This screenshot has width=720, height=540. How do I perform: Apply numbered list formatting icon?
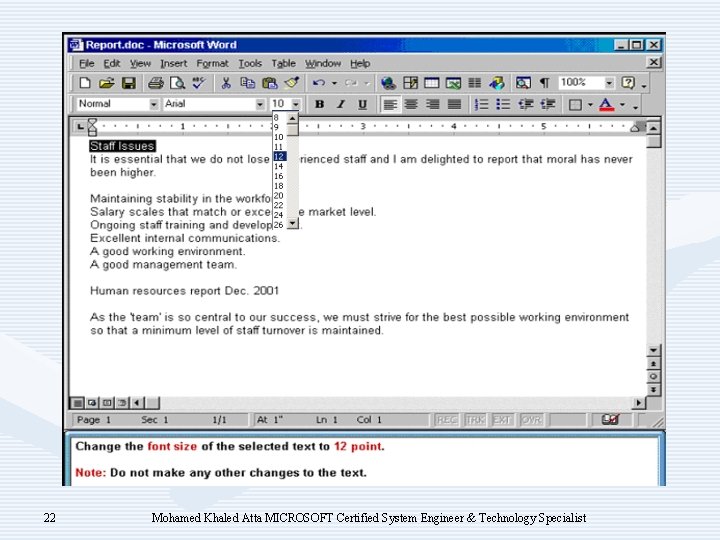pyautogui.click(x=481, y=105)
